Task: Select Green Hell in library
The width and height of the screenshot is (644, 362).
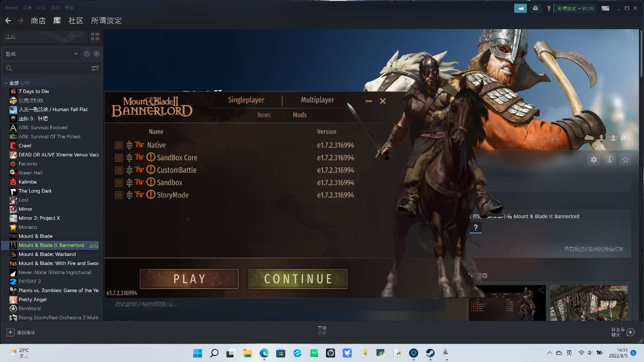Action: coord(31,173)
